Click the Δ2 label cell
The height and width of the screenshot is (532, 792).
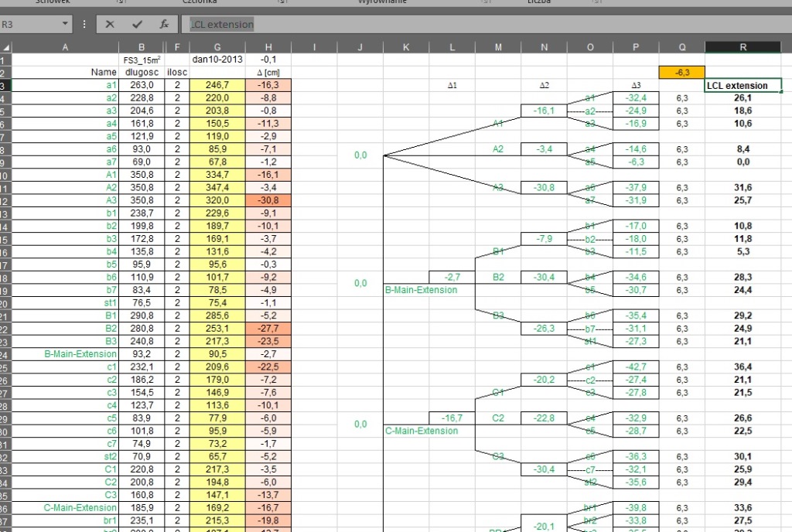coord(544,85)
